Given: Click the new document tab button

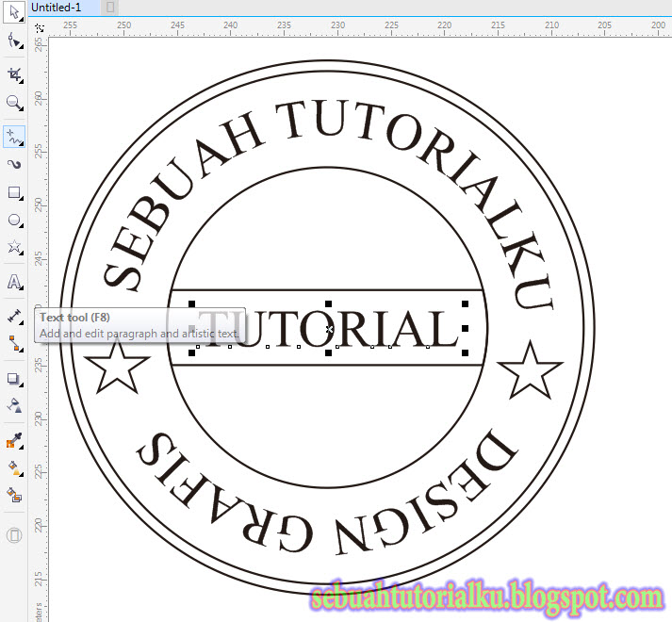Looking at the screenshot, I should [110, 8].
